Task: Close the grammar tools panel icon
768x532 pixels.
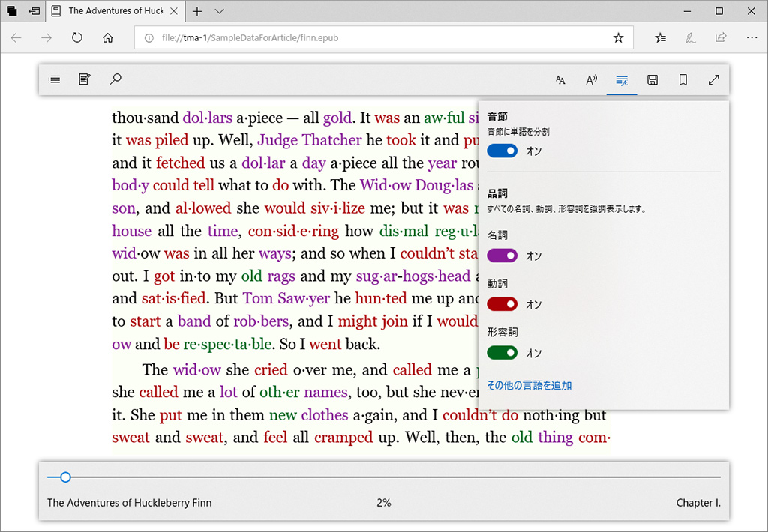Action: 622,80
